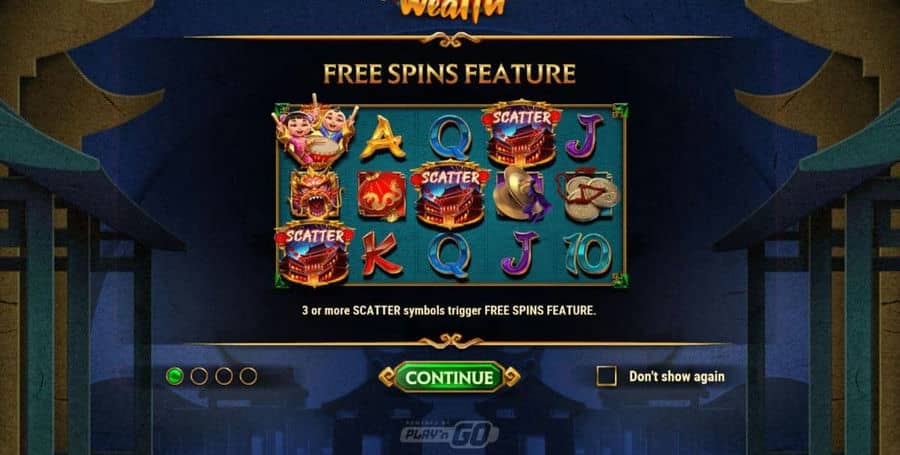Select the golden A symbol
900x455 pixels.
click(x=382, y=138)
